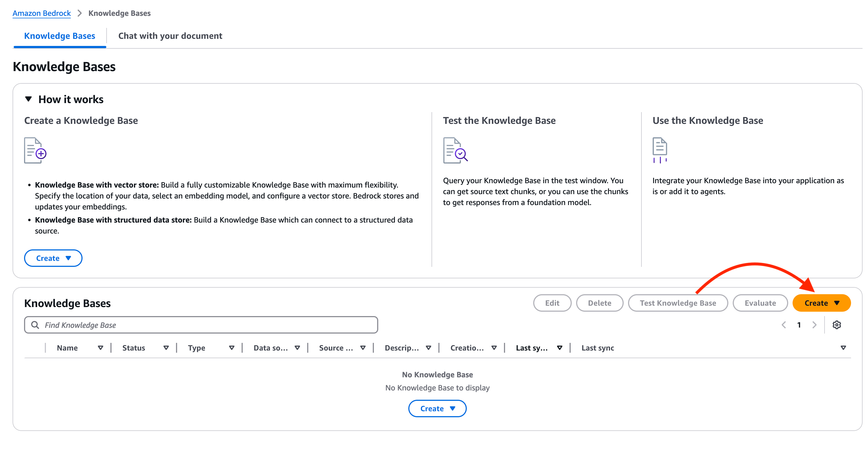Click the Evaluate button

pyautogui.click(x=760, y=303)
